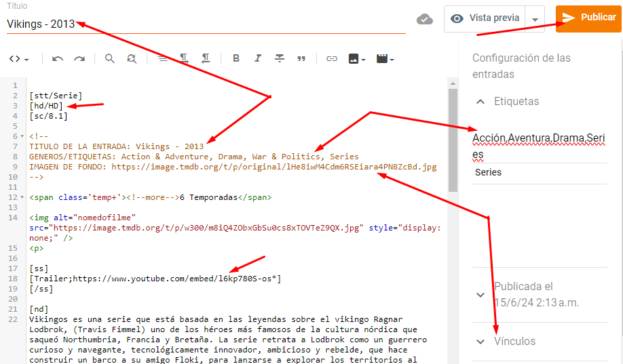Select the Series label suggestion
Image resolution: width=623 pixels, height=364 pixels.
489,173
